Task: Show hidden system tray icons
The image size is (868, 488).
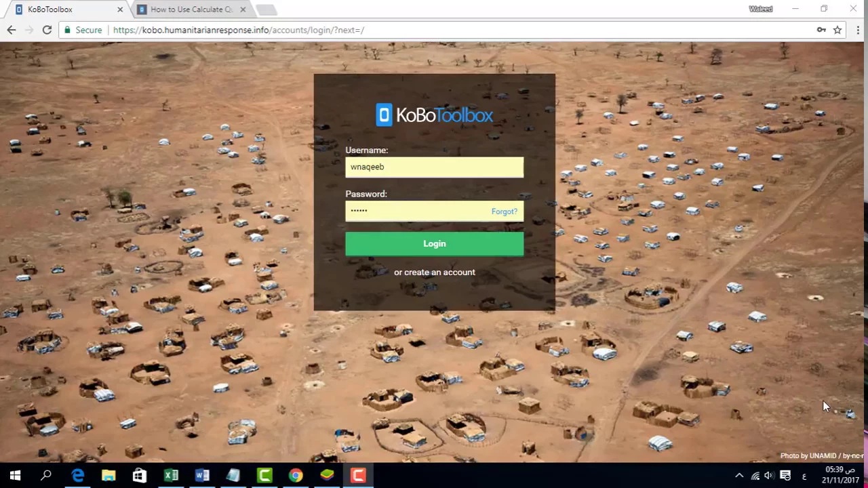Action: point(739,476)
